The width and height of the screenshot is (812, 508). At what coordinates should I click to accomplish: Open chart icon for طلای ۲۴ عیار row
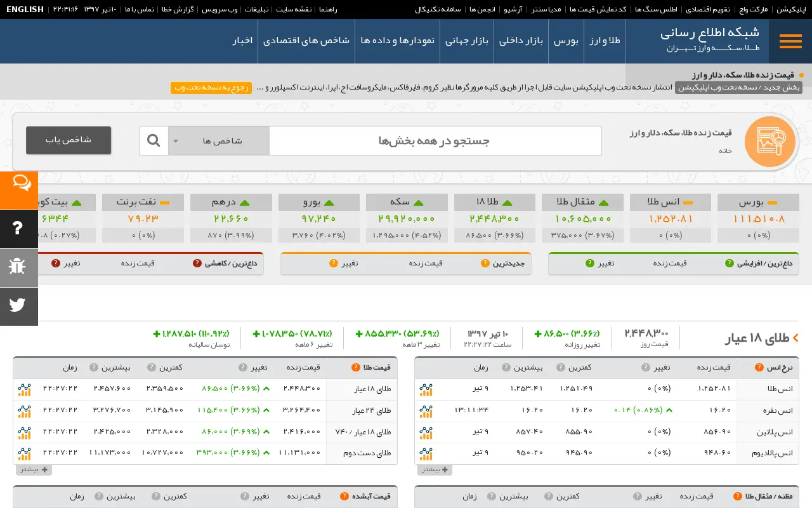[24, 411]
